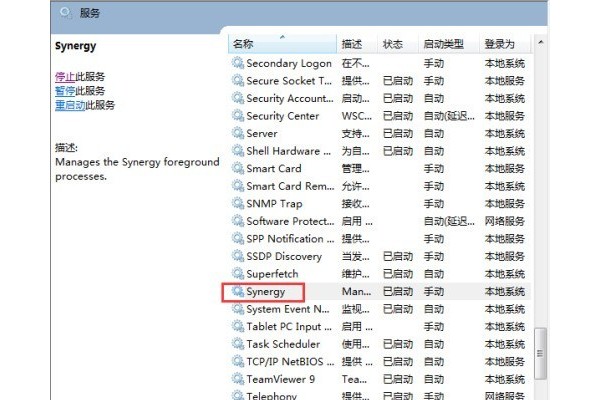Select the Shell Hardware service name
The width and height of the screenshot is (600, 400).
click(289, 151)
